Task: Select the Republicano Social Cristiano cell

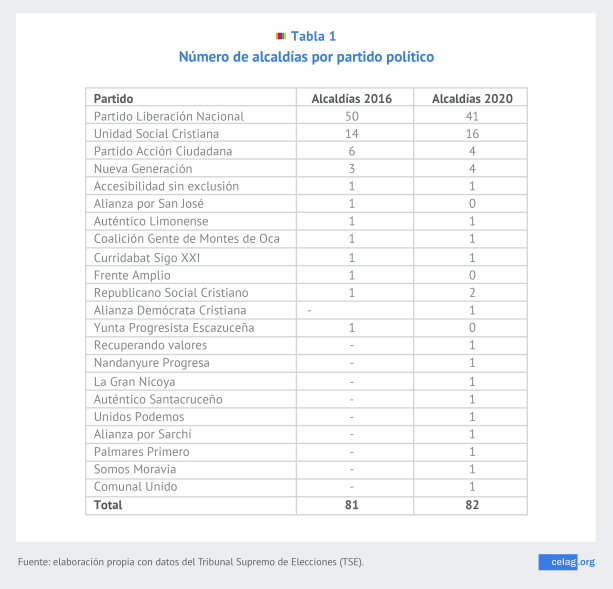Action: click(171, 292)
